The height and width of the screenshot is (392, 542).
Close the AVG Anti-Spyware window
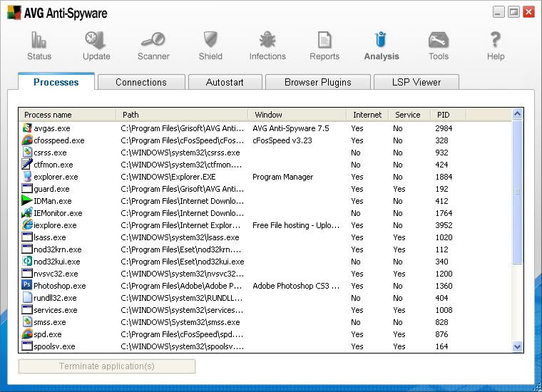point(528,12)
